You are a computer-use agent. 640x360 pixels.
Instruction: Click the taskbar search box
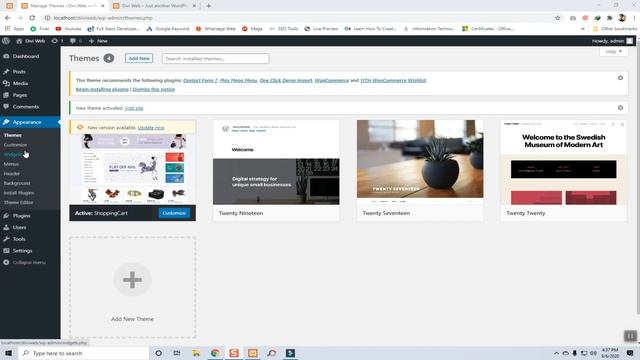pos(84,353)
